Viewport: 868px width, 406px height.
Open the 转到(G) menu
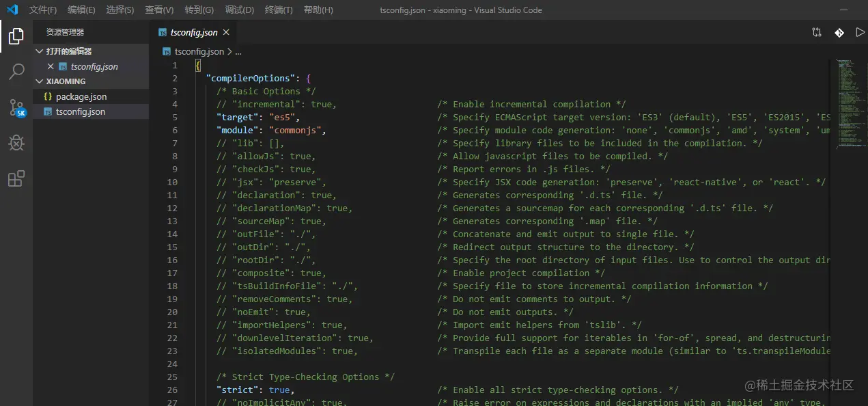tap(199, 10)
